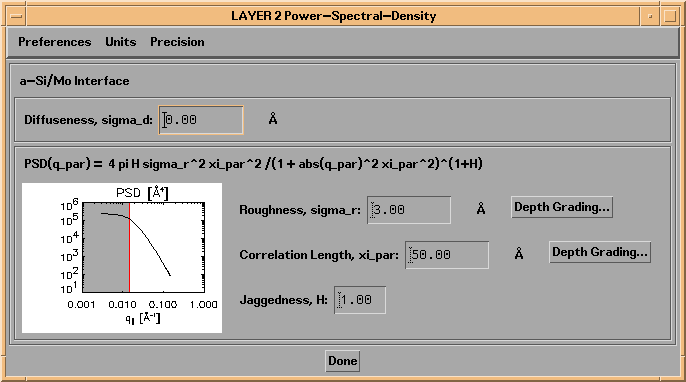Open the Units menu

coord(121,42)
